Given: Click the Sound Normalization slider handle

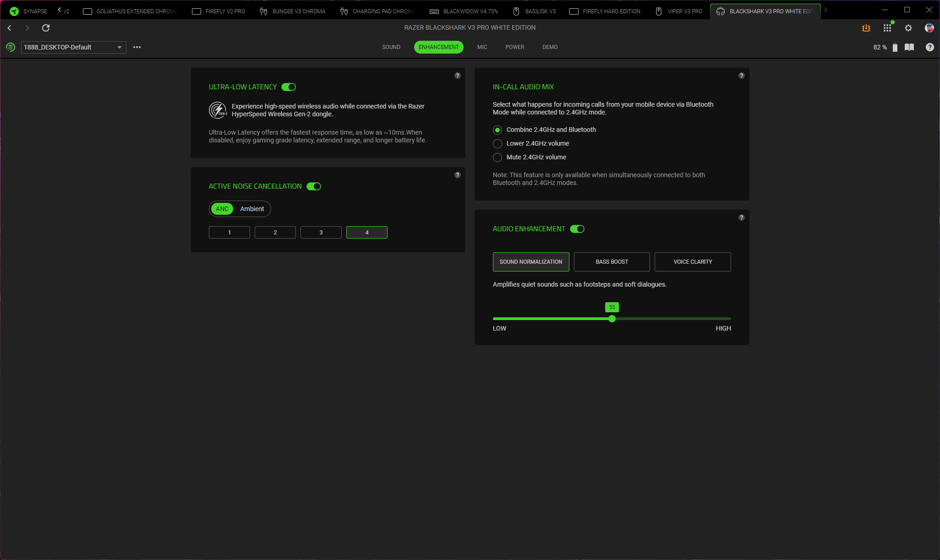Looking at the screenshot, I should 612,319.
